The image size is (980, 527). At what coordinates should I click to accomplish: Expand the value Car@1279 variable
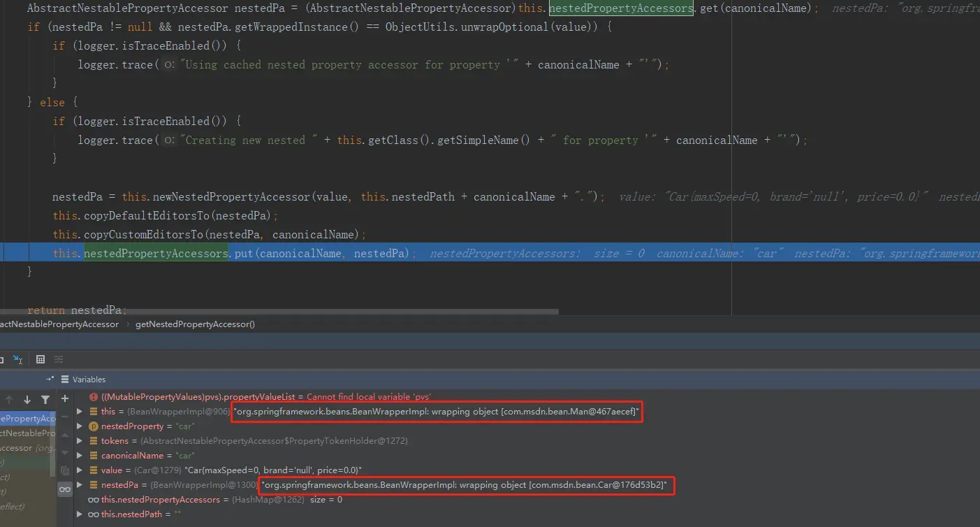coord(80,470)
